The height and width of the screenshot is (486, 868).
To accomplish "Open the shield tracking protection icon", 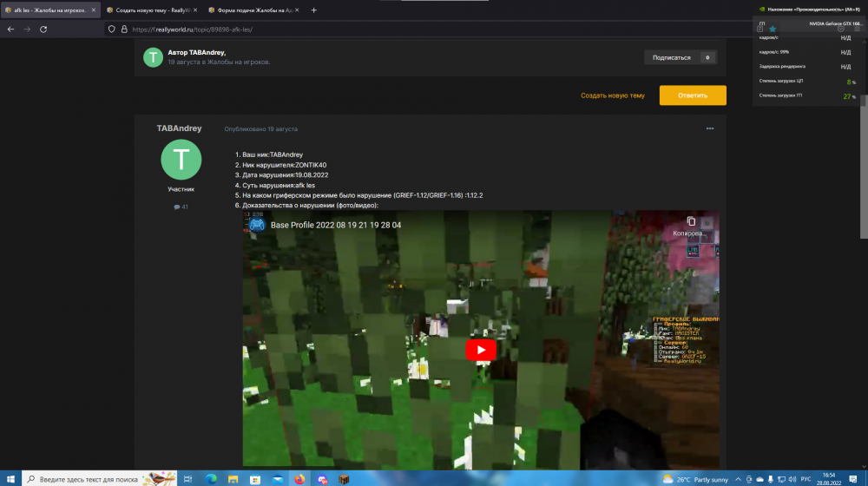I will click(112, 30).
